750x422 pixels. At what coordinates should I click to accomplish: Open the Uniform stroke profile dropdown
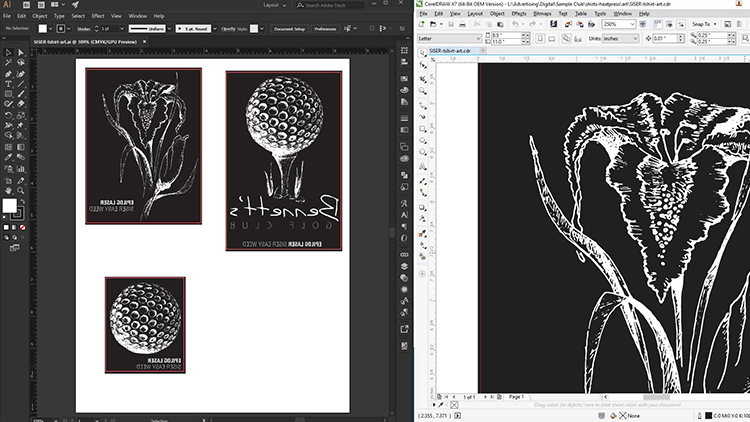tap(169, 29)
